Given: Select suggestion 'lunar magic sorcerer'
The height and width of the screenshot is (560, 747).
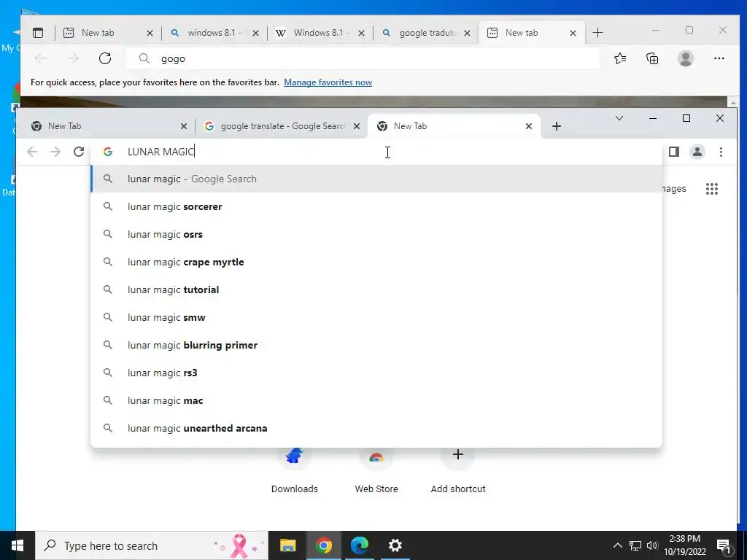Looking at the screenshot, I should [376, 206].
